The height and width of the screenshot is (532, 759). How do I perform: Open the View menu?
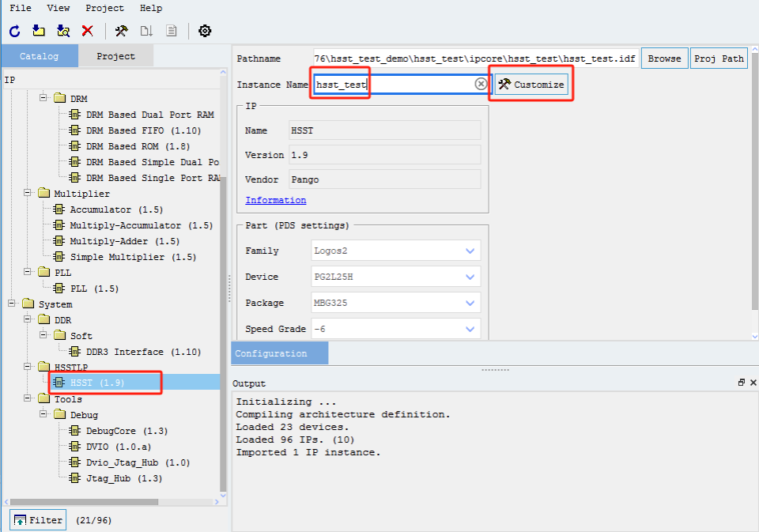[59, 8]
